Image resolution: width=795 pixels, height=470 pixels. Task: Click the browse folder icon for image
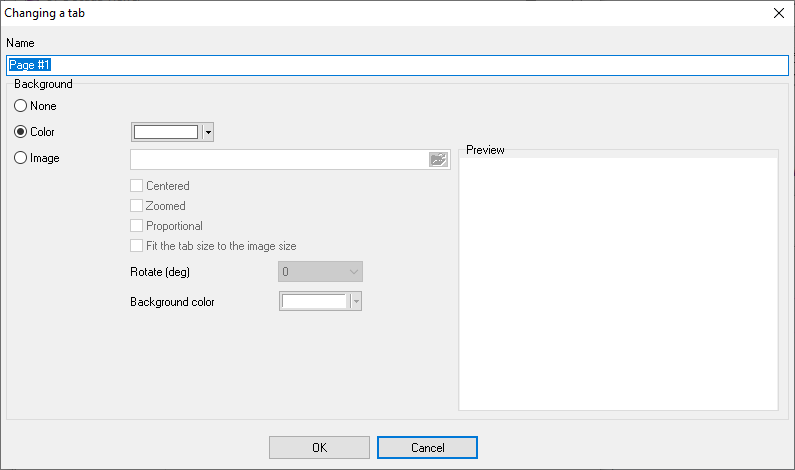[439, 159]
